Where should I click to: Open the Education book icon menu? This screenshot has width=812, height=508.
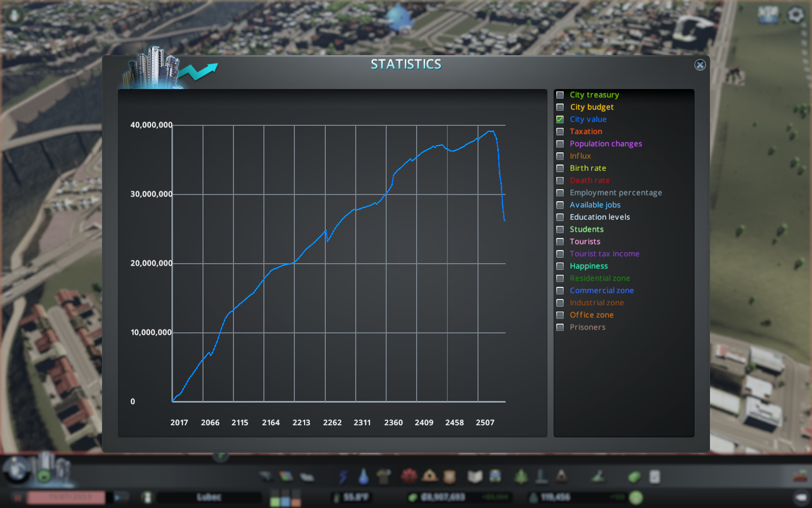point(475,477)
